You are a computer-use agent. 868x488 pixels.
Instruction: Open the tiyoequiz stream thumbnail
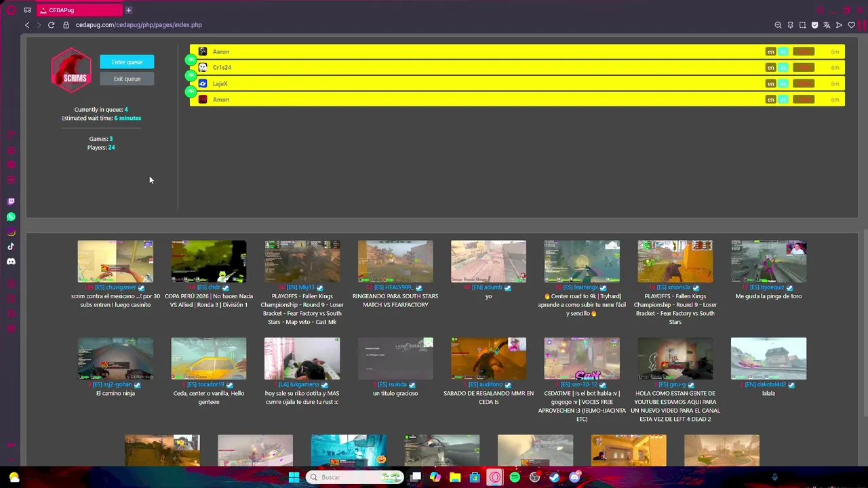(768, 261)
